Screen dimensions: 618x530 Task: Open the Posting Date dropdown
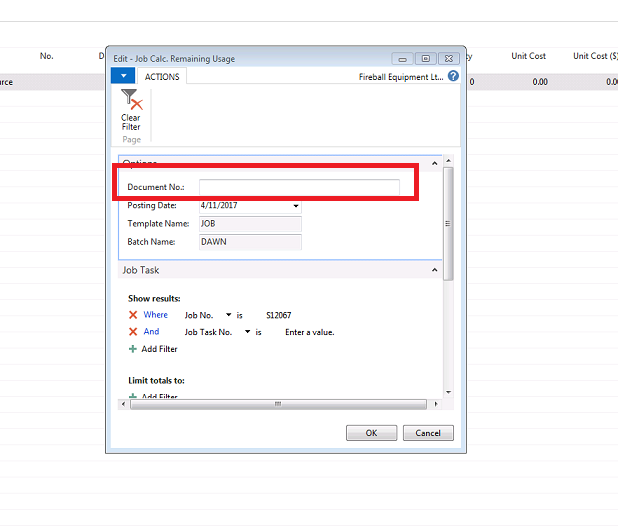tap(296, 206)
